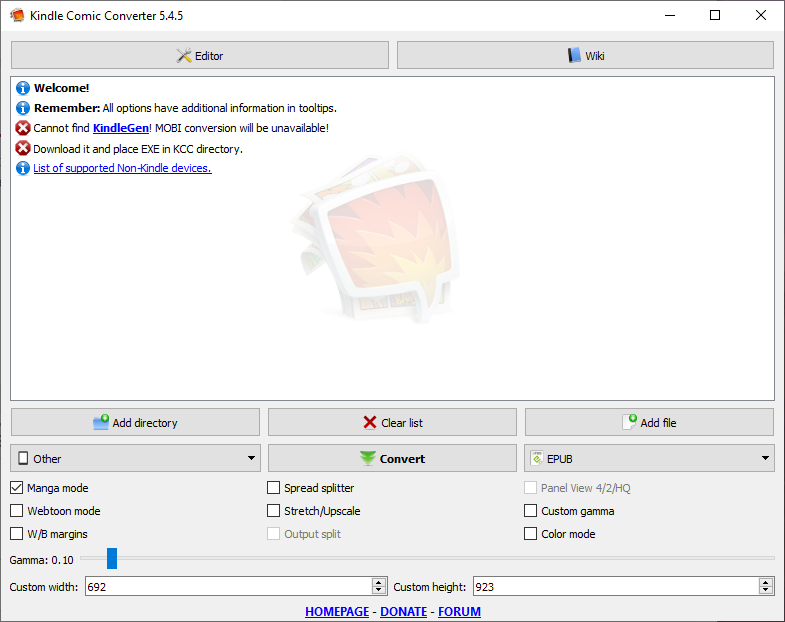Image resolution: width=785 pixels, height=622 pixels.
Task: Click the blue info icon beside Welcome!
Action: 23,88
